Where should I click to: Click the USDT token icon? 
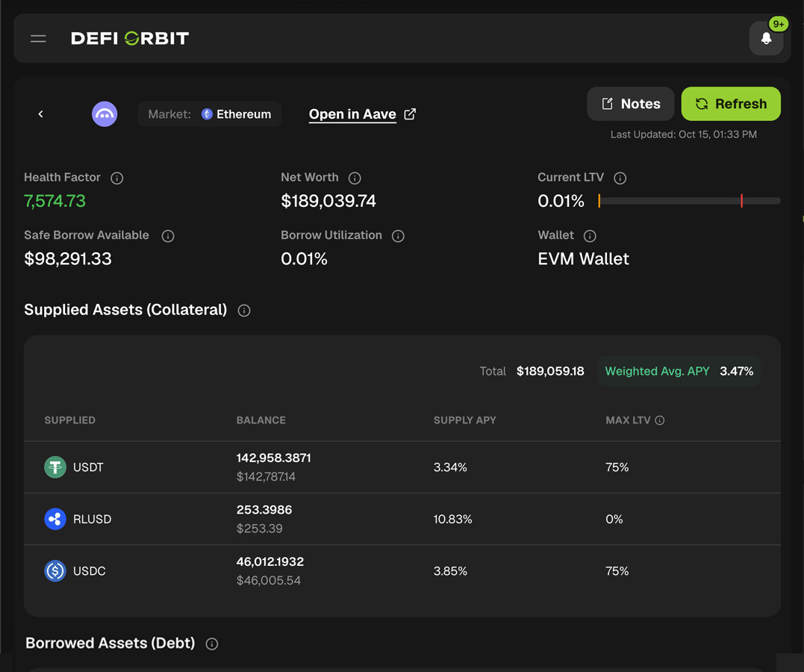(54, 467)
